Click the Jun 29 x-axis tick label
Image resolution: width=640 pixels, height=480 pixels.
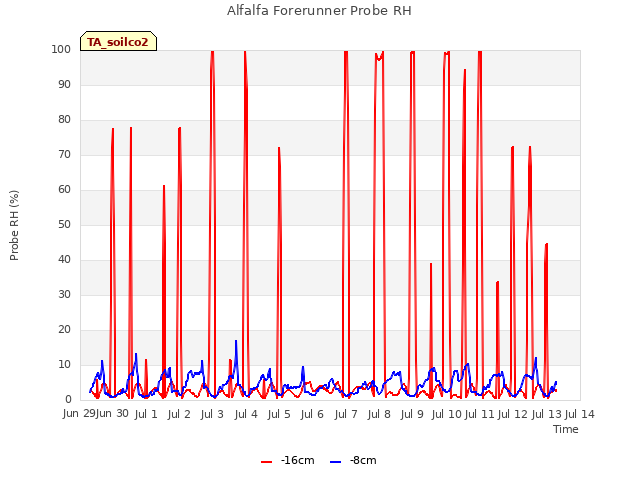click(79, 414)
